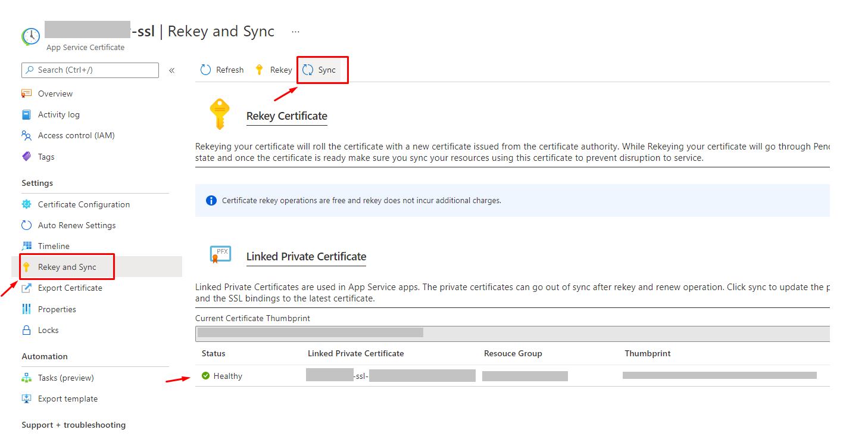Select the yellow Rekey key icon
868x445 pixels.
tap(258, 69)
